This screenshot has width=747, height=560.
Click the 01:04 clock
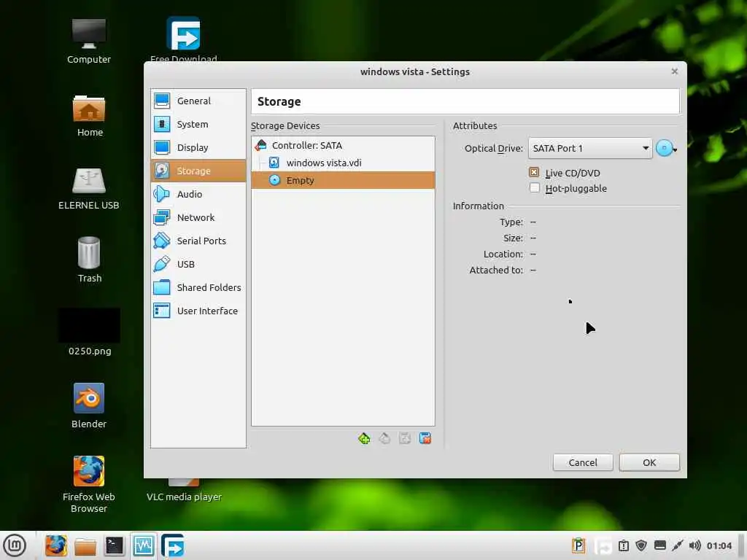[x=719, y=545]
